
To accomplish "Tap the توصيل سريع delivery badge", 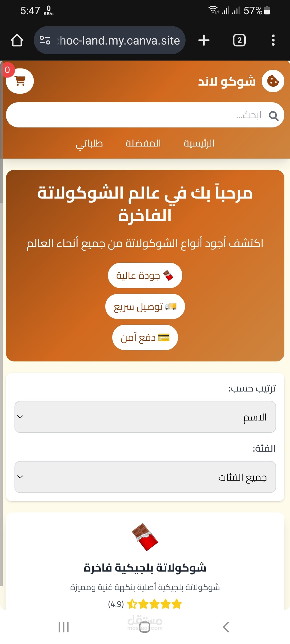I will point(145,306).
